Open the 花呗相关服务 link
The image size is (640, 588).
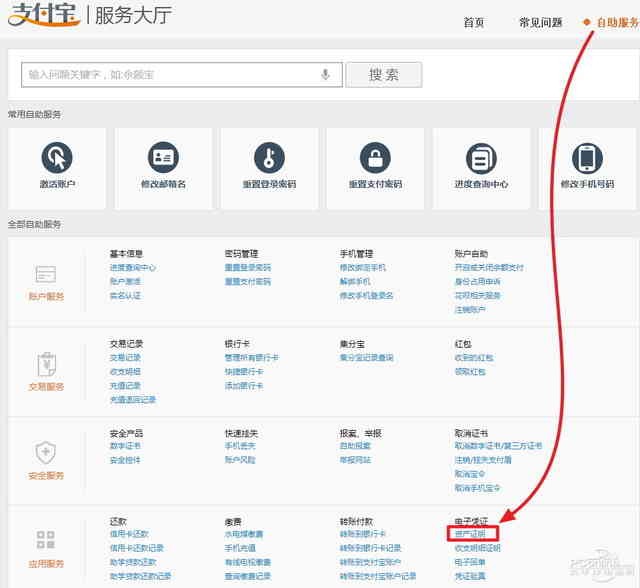tap(478, 295)
